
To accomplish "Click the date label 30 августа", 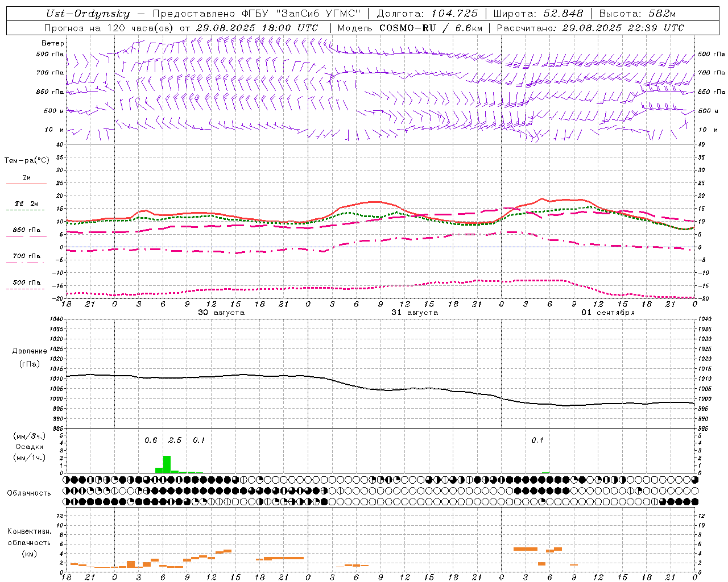I will point(221,313).
